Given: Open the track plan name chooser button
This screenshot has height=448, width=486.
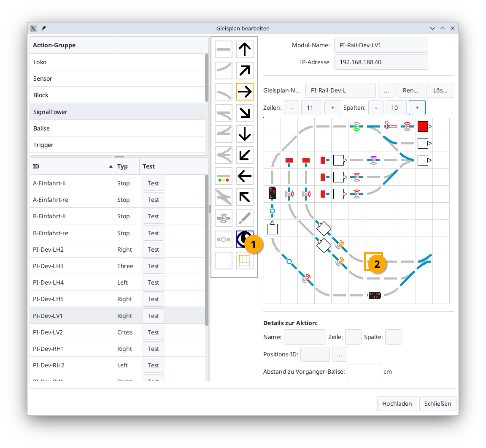Looking at the screenshot, I should (386, 90).
